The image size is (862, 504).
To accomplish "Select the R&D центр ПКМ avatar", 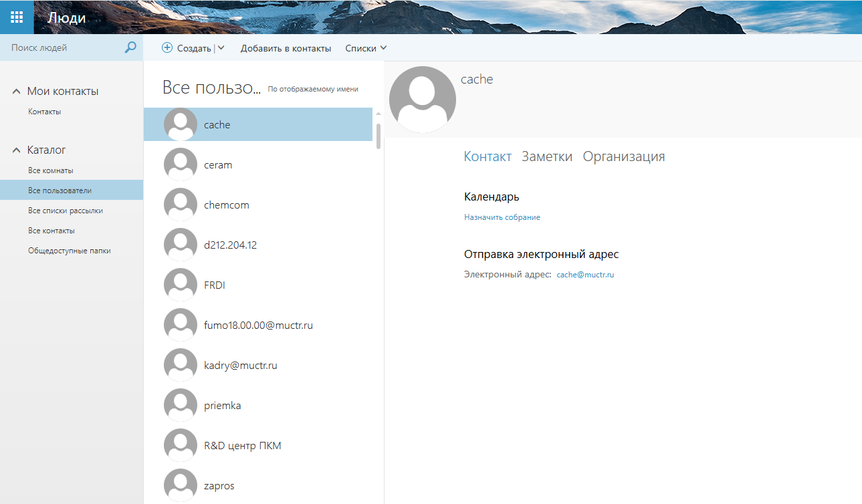I will [181, 445].
